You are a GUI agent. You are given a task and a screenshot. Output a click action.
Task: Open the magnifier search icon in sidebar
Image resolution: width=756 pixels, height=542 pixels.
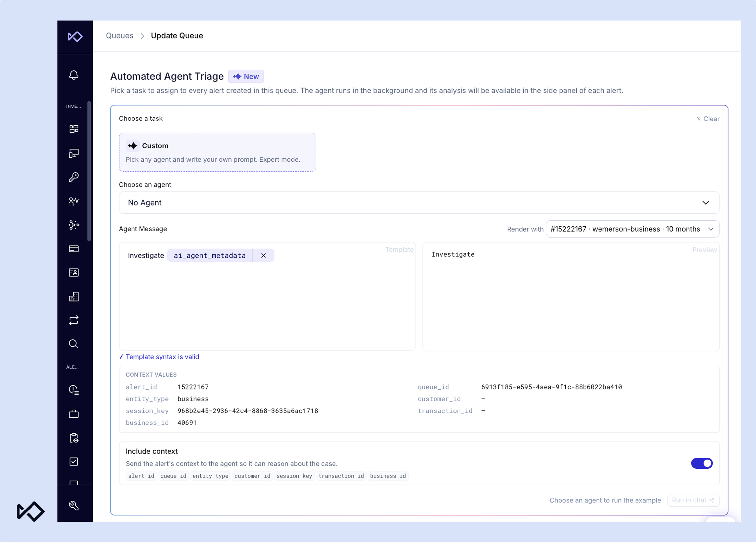[x=74, y=344]
